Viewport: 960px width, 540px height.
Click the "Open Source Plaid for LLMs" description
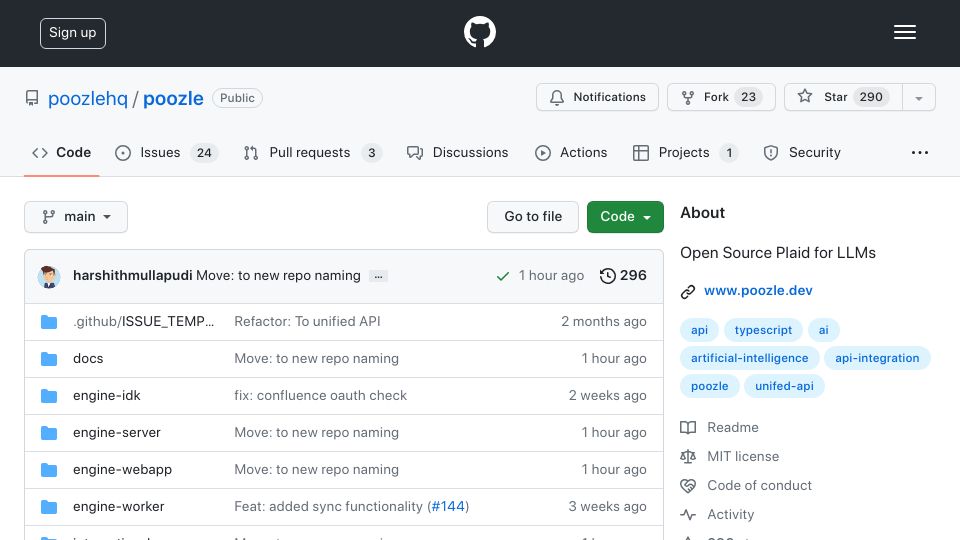point(778,253)
